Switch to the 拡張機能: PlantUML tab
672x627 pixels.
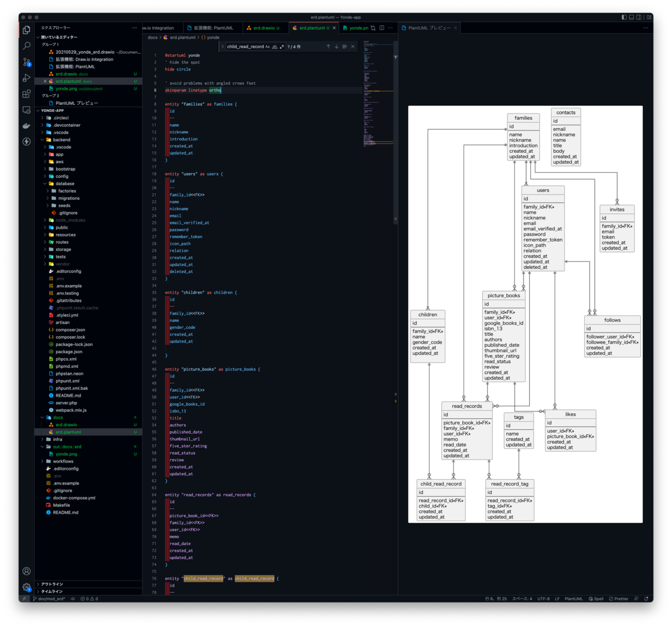(x=213, y=27)
